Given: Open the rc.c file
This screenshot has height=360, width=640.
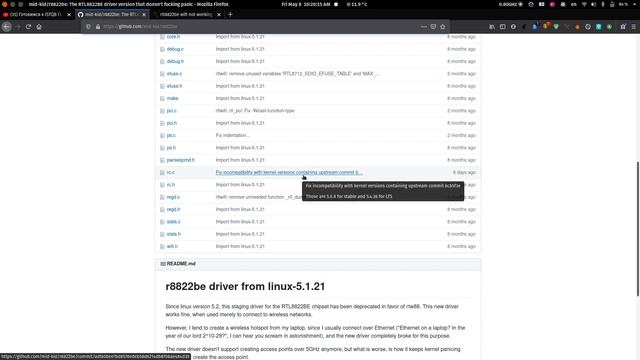Looking at the screenshot, I should coord(171,172).
